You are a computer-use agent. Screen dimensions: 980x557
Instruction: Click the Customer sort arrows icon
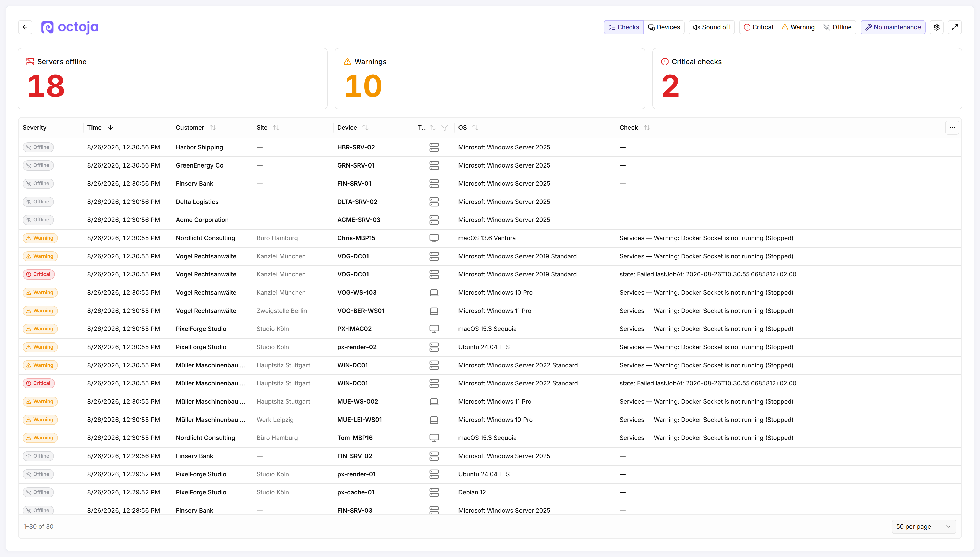click(213, 128)
